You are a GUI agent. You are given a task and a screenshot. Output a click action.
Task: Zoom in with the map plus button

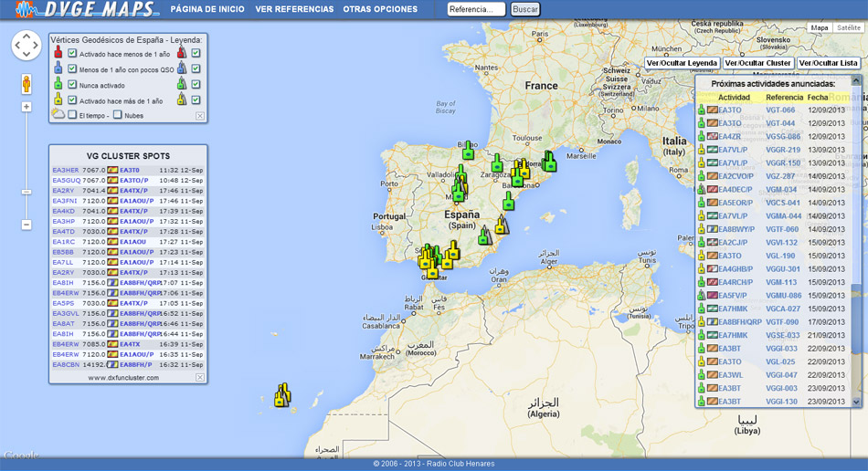click(x=26, y=107)
